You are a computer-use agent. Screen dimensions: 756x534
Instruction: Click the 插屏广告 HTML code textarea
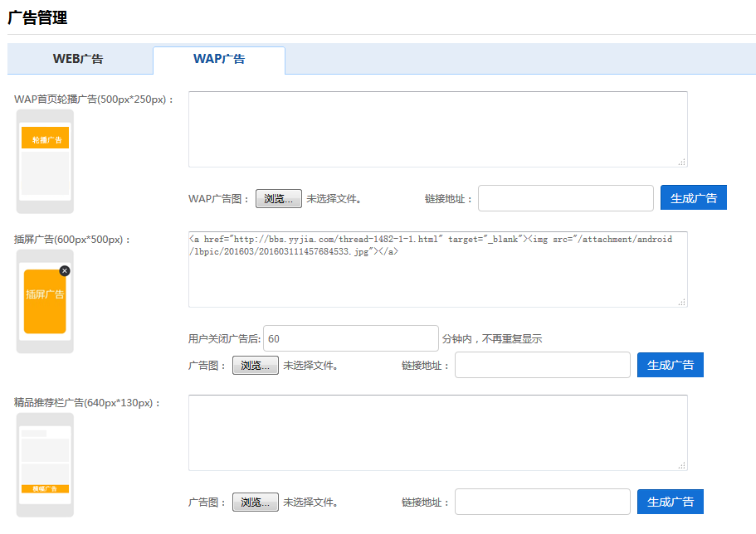(x=437, y=269)
